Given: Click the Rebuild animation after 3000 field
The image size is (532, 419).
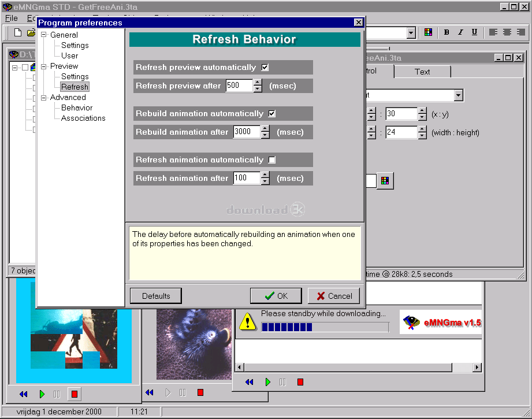Looking at the screenshot, I should (x=247, y=132).
